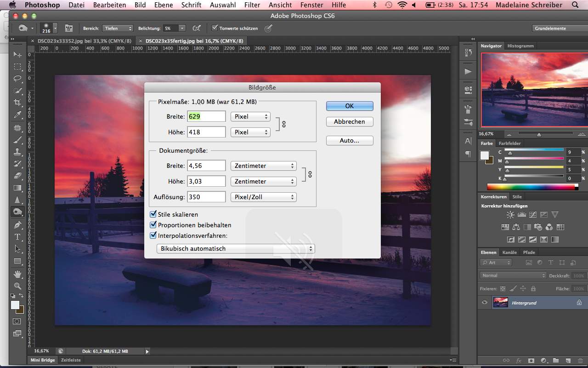
Task: Select the Eyedropper tool
Action: (x=17, y=115)
